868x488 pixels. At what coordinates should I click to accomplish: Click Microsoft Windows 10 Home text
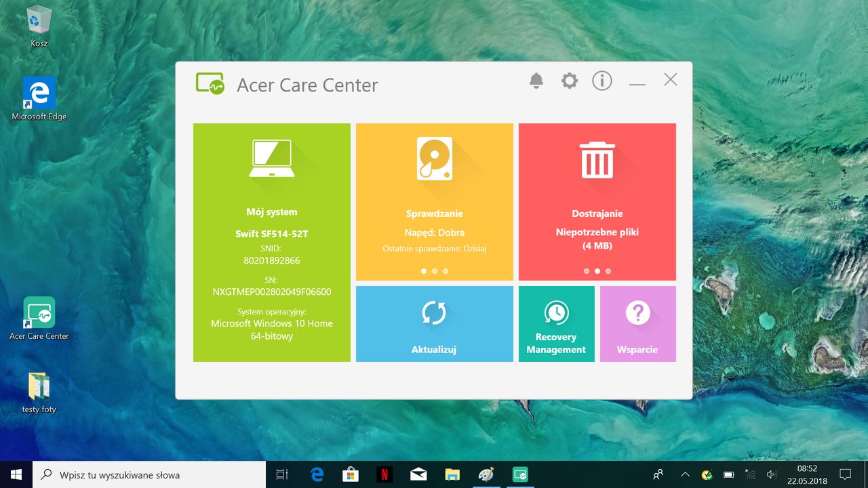point(272,323)
